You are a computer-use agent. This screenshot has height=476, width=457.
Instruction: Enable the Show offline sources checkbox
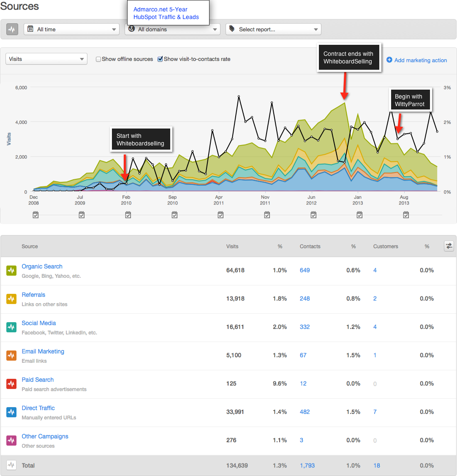tap(98, 59)
